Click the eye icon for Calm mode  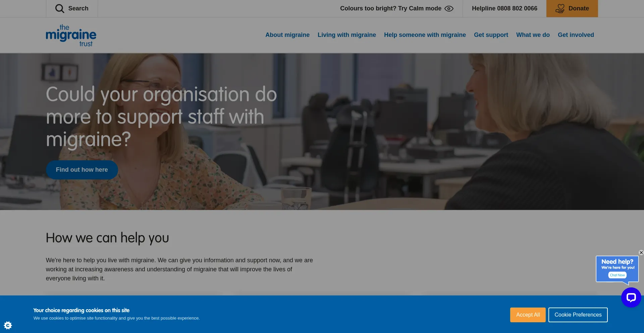point(449,8)
